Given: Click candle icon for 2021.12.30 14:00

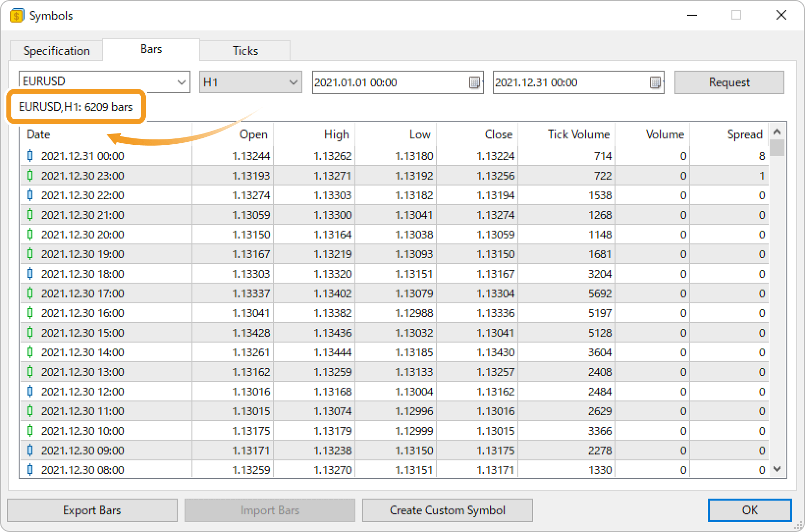Looking at the screenshot, I should [x=30, y=352].
